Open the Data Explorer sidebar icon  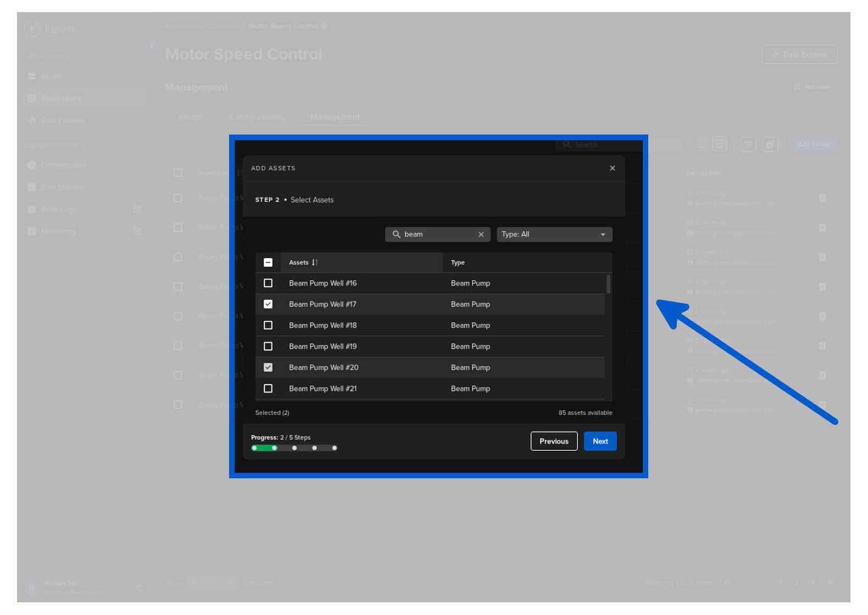coord(32,120)
